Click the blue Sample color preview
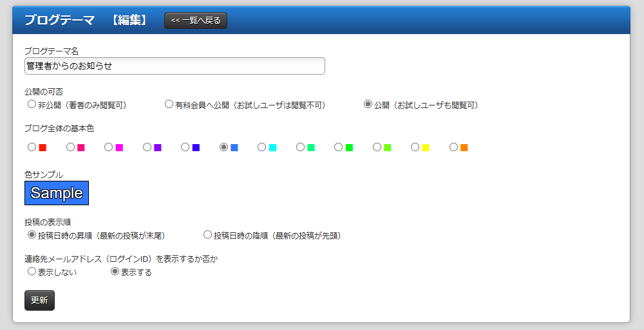The height and width of the screenshot is (330, 644). [57, 193]
